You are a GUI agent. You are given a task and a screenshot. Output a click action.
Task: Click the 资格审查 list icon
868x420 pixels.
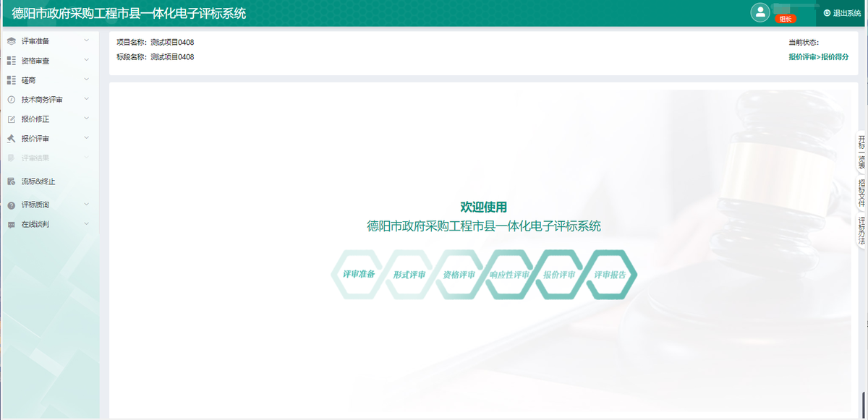click(11, 61)
